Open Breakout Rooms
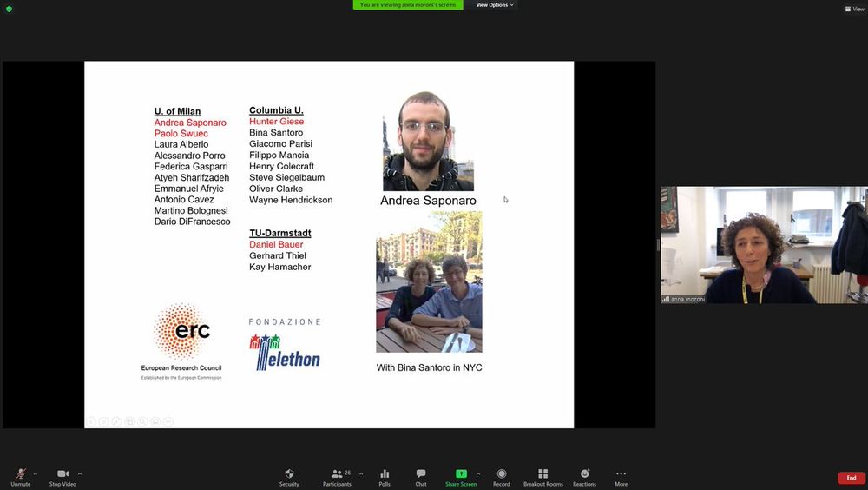This screenshot has height=490, width=868. click(543, 477)
